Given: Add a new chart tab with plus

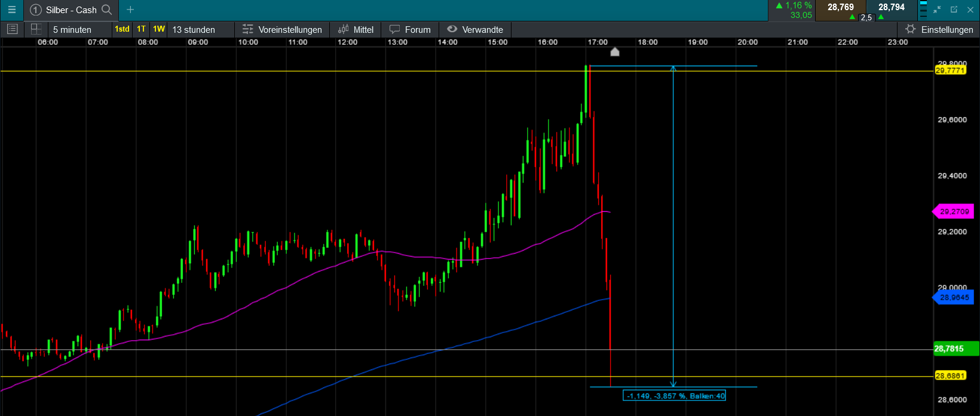Looking at the screenshot, I should click(x=130, y=10).
